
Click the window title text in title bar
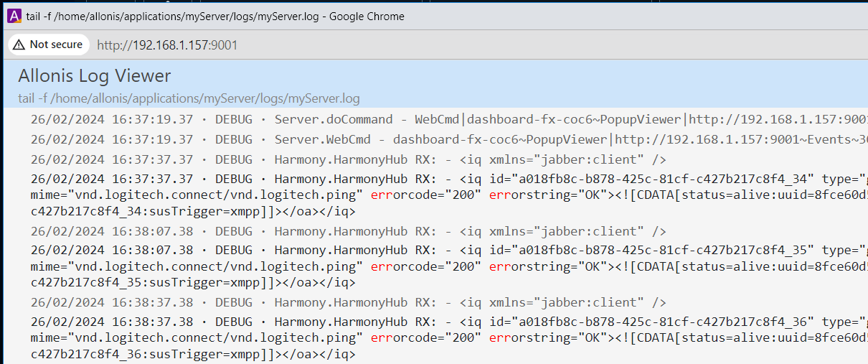216,16
